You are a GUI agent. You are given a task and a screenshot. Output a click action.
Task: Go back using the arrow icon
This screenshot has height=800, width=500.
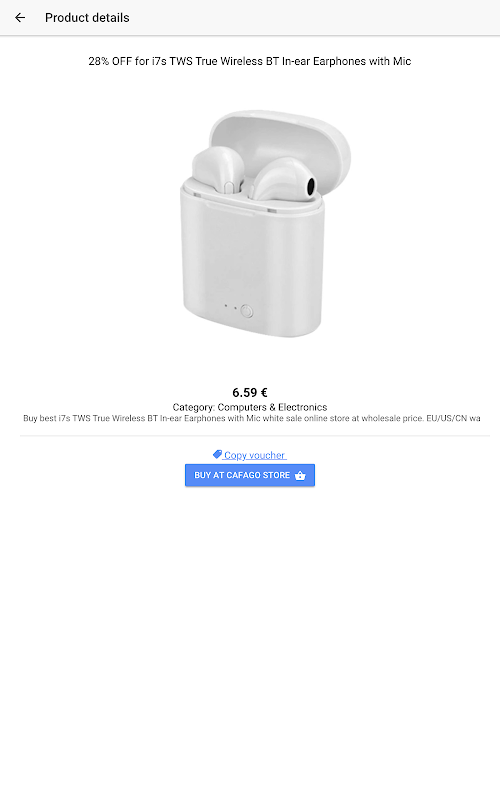click(20, 17)
